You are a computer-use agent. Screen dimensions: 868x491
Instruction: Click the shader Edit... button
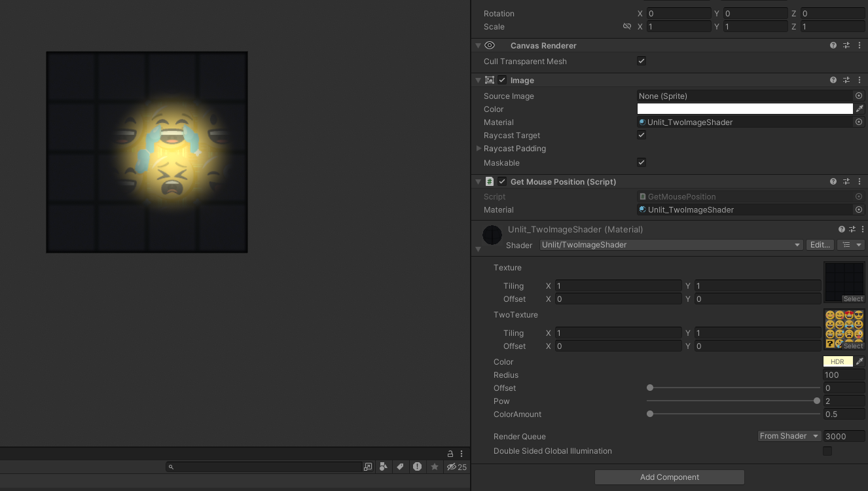pyautogui.click(x=820, y=245)
